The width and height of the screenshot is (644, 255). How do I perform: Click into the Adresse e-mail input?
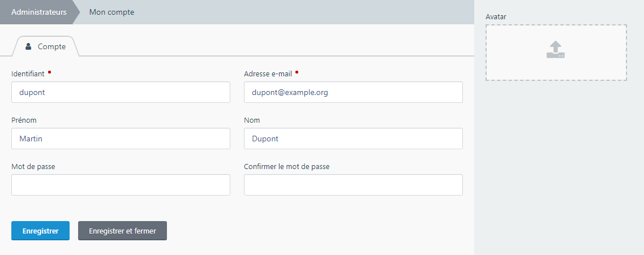coord(353,92)
